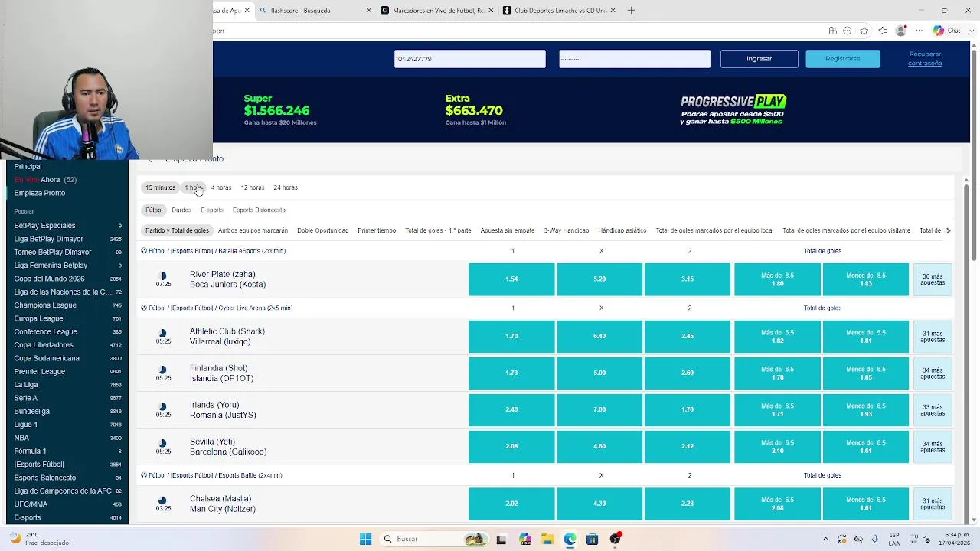Select the Esports Baloncesto sport filter

click(259, 210)
